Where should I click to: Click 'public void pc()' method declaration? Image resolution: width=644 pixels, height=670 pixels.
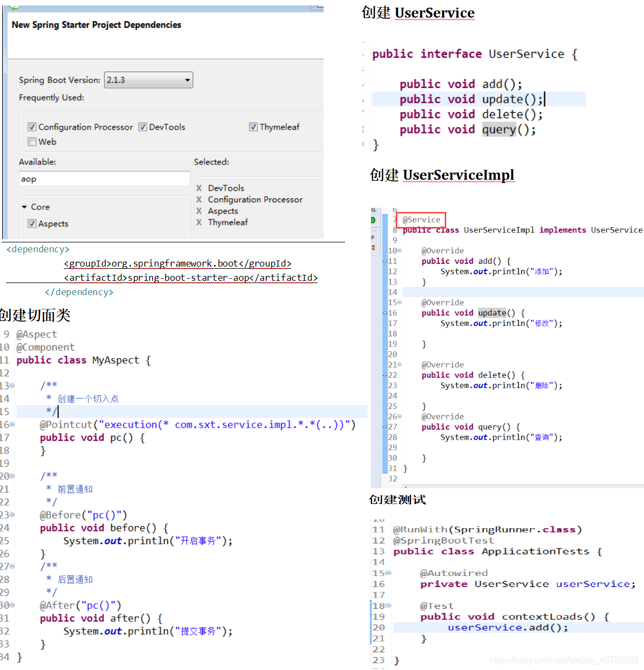tap(92, 438)
